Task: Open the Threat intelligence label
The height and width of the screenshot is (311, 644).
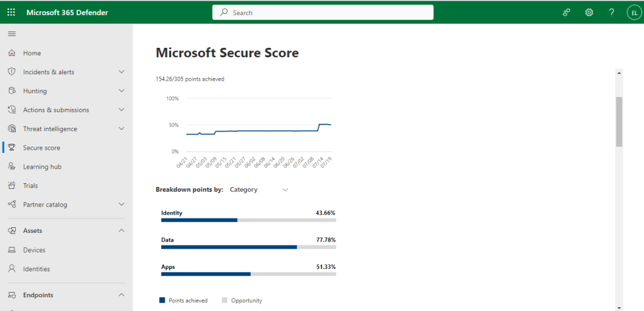Action: [50, 129]
